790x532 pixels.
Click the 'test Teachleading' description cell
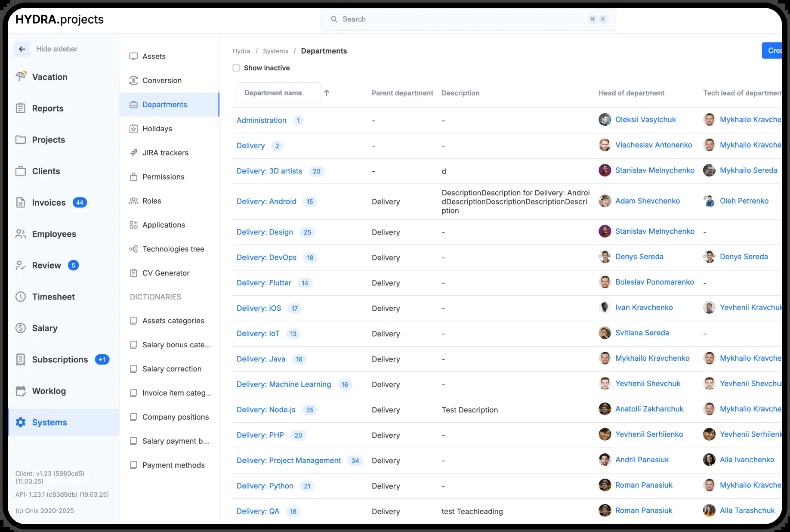472,511
